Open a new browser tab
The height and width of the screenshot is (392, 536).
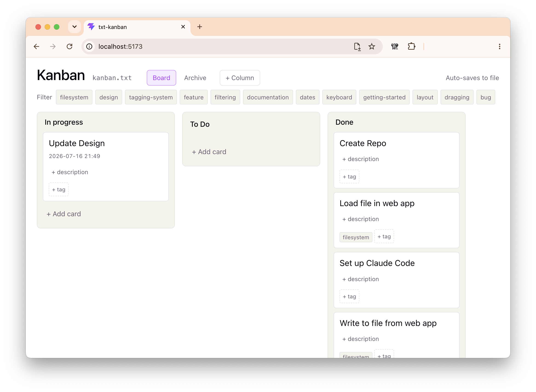coord(199,27)
